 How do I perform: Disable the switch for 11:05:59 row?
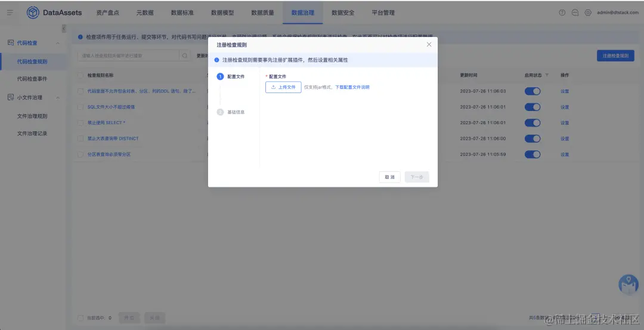[x=532, y=154]
